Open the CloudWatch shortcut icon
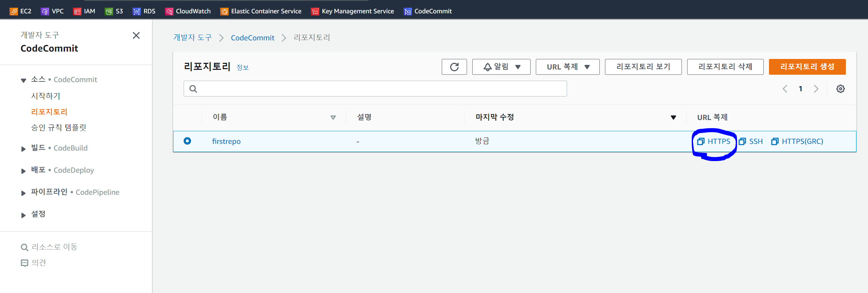This screenshot has height=293, width=868. (x=169, y=12)
